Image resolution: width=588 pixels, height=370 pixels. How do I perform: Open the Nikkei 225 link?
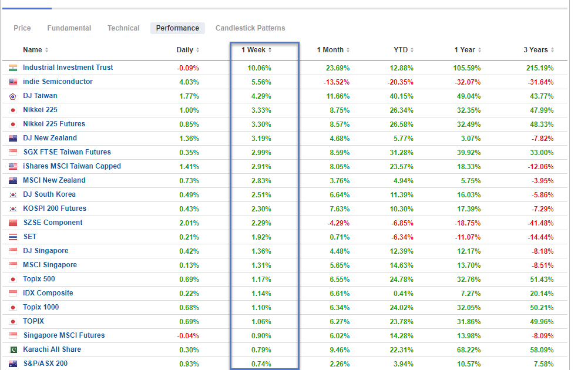(40, 110)
